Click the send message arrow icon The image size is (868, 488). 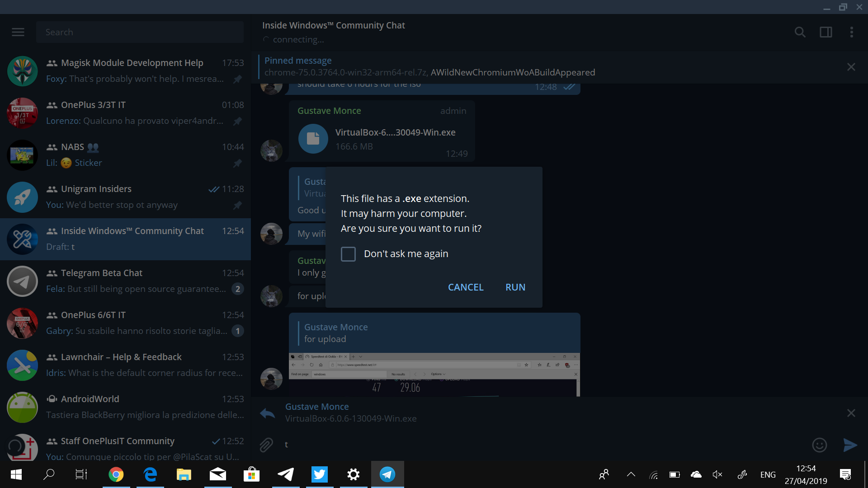coord(850,445)
